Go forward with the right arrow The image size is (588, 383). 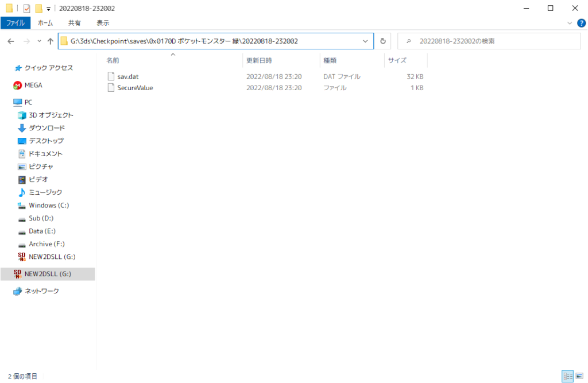tap(26, 41)
